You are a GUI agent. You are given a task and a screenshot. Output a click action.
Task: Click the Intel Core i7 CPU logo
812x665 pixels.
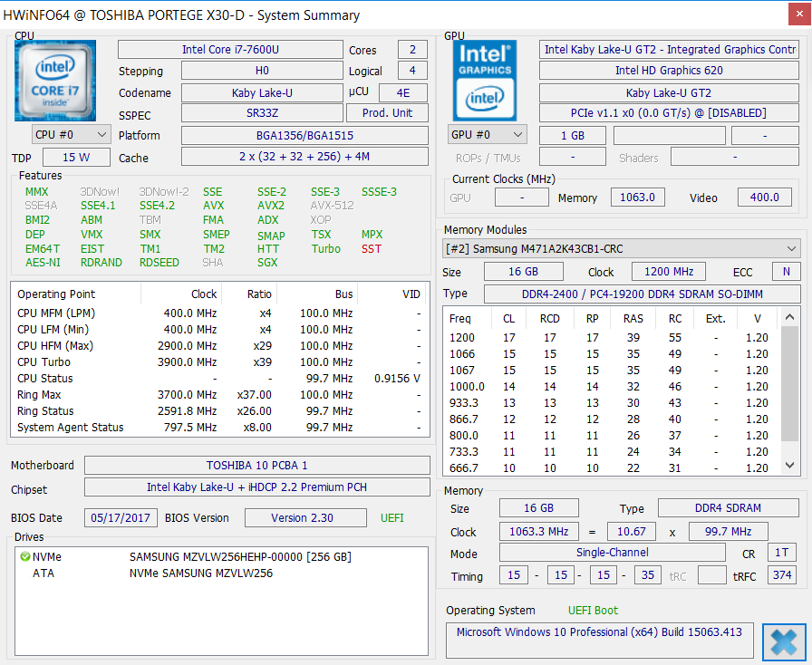pyautogui.click(x=55, y=81)
